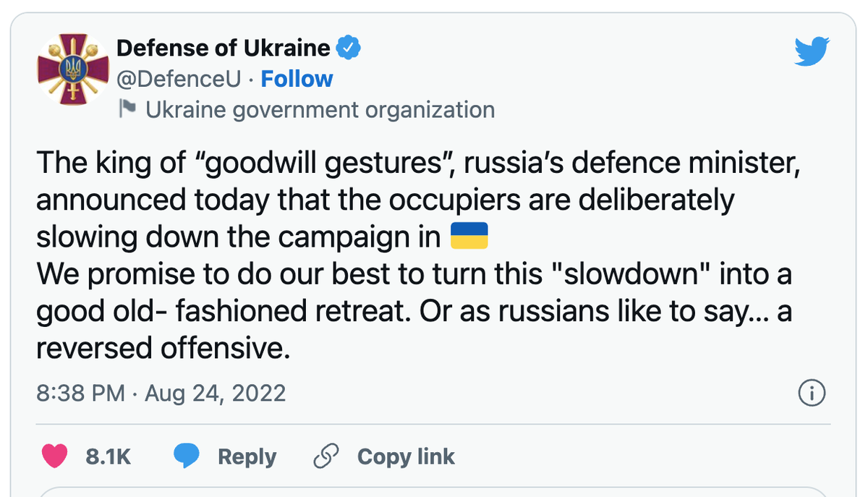The height and width of the screenshot is (497, 868).
Task: Click the Ukraine government organization label
Action: (320, 110)
